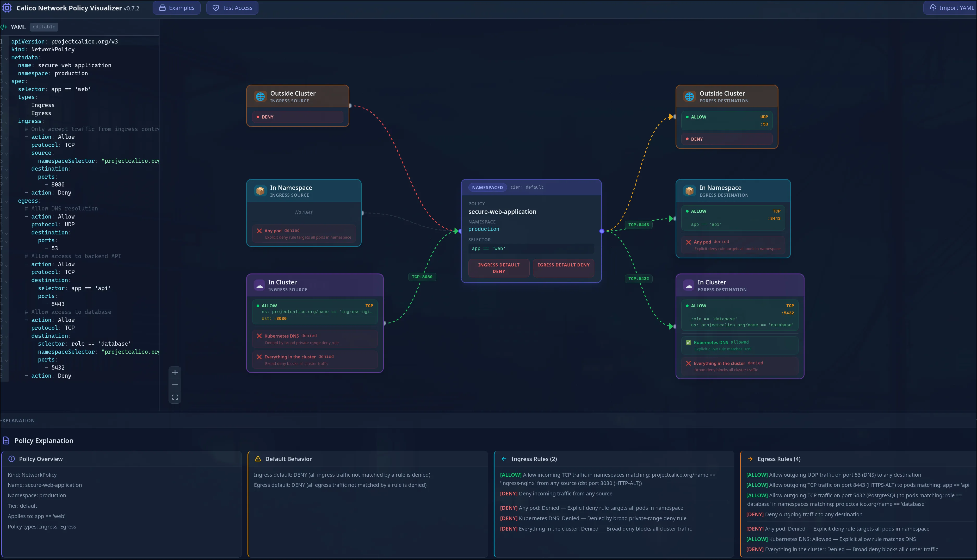This screenshot has width=977, height=560.
Task: Click the YAML code brackets icon
Action: [x=4, y=27]
